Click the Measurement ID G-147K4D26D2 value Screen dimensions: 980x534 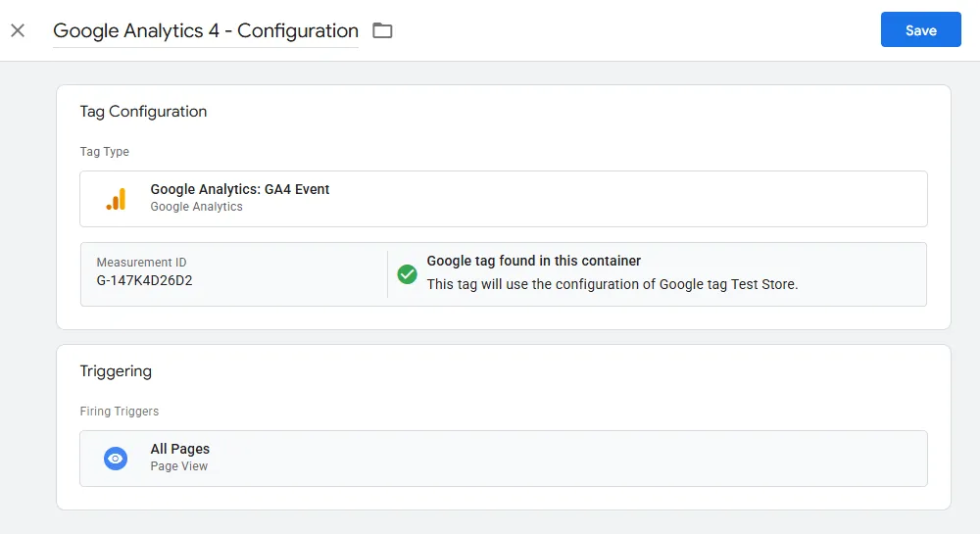[x=144, y=280]
